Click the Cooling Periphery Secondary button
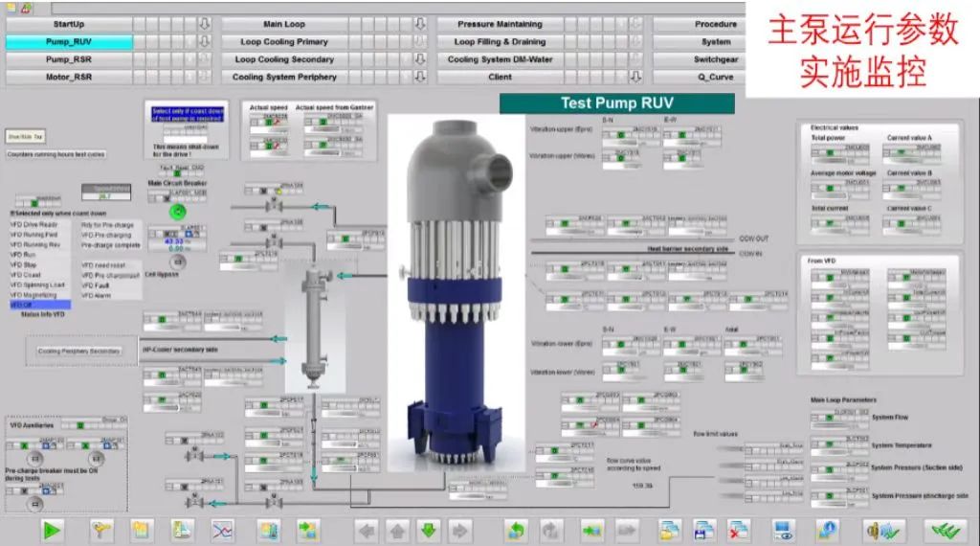The width and height of the screenshot is (980, 546). coord(79,351)
